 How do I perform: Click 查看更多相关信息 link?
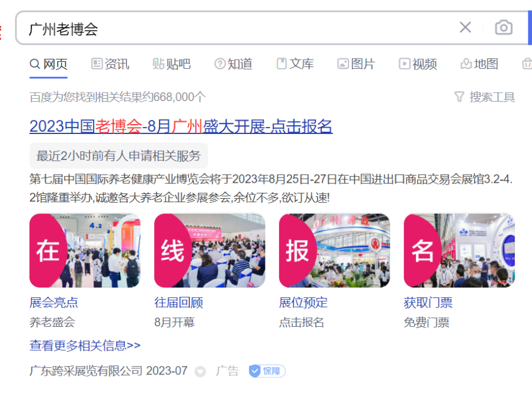tap(85, 346)
